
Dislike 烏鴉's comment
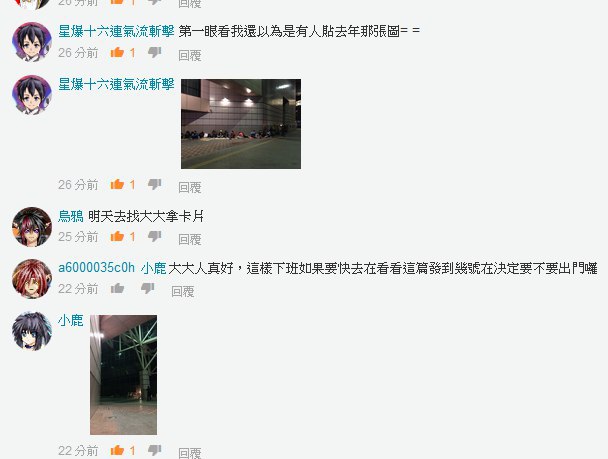tap(155, 236)
